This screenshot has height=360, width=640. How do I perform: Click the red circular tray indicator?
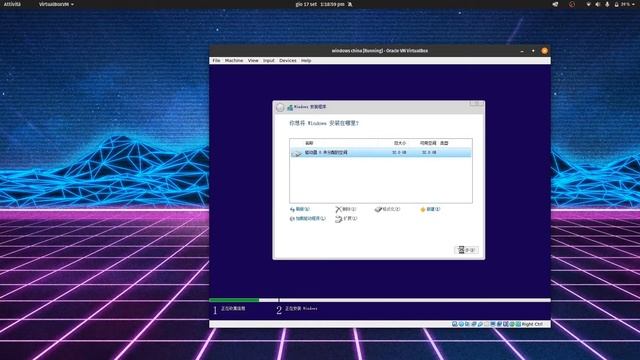(572, 4)
